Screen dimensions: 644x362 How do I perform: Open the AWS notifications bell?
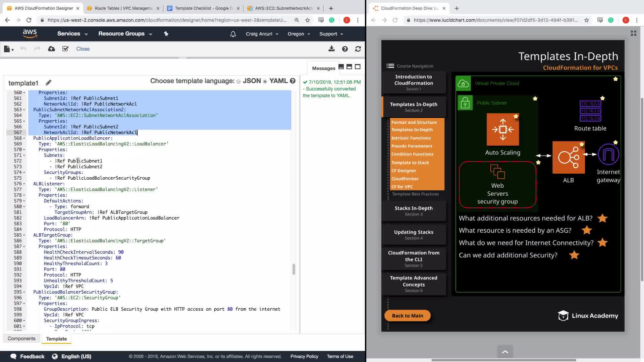click(233, 34)
